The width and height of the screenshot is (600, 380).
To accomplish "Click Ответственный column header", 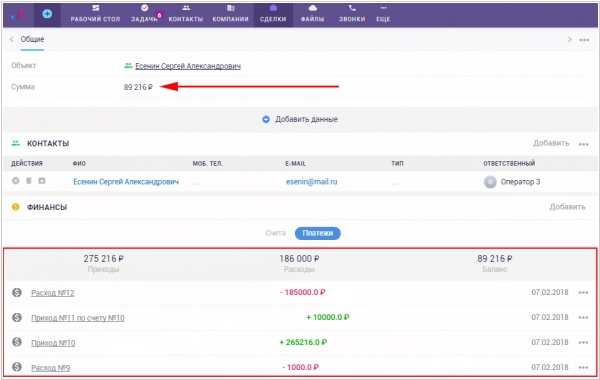I will pyautogui.click(x=509, y=163).
